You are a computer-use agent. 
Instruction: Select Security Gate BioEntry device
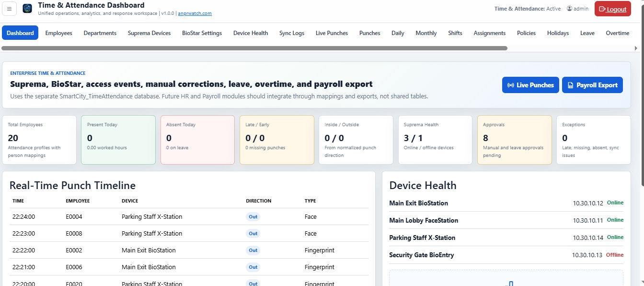[x=506, y=255]
